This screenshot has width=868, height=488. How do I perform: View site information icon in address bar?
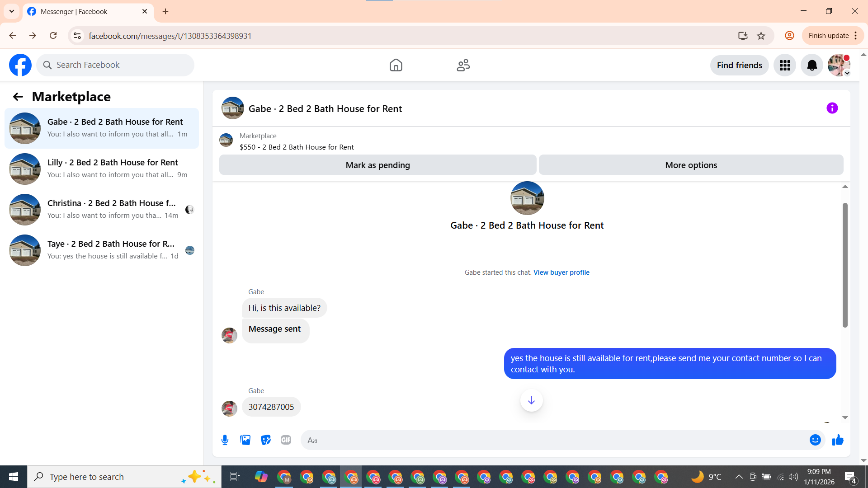pos(77,36)
